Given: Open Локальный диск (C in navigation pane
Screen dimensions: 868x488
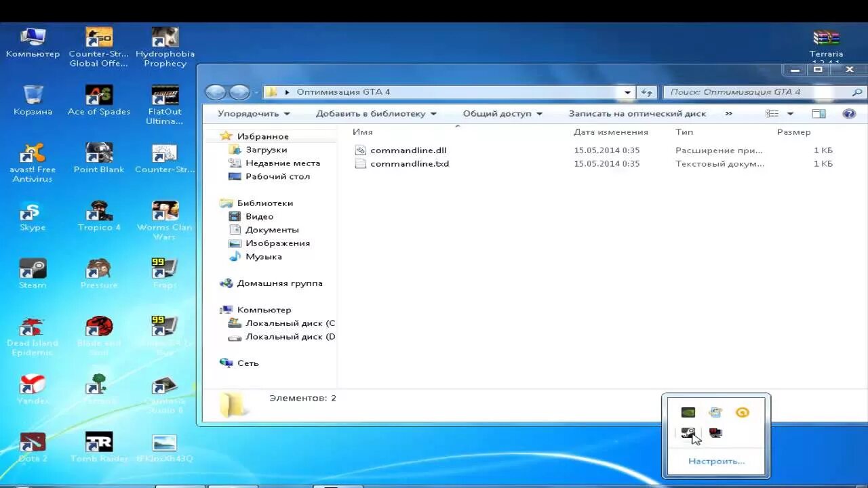Looking at the screenshot, I should click(x=290, y=323).
